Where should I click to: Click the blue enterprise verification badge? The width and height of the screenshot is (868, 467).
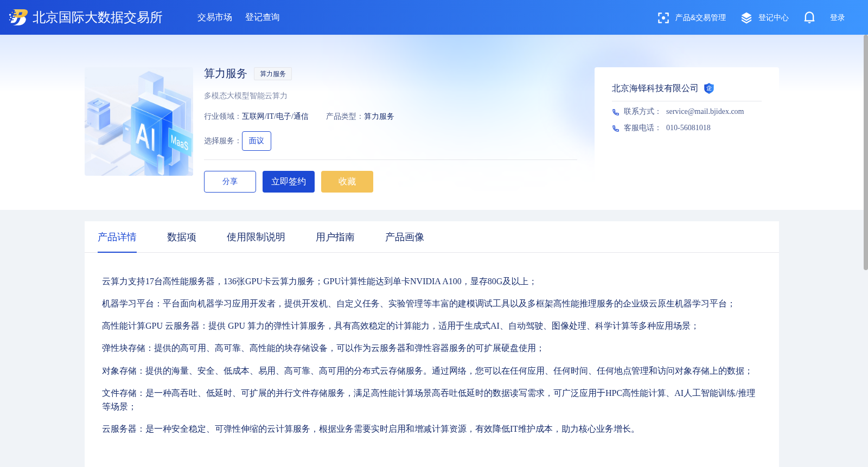[709, 88]
